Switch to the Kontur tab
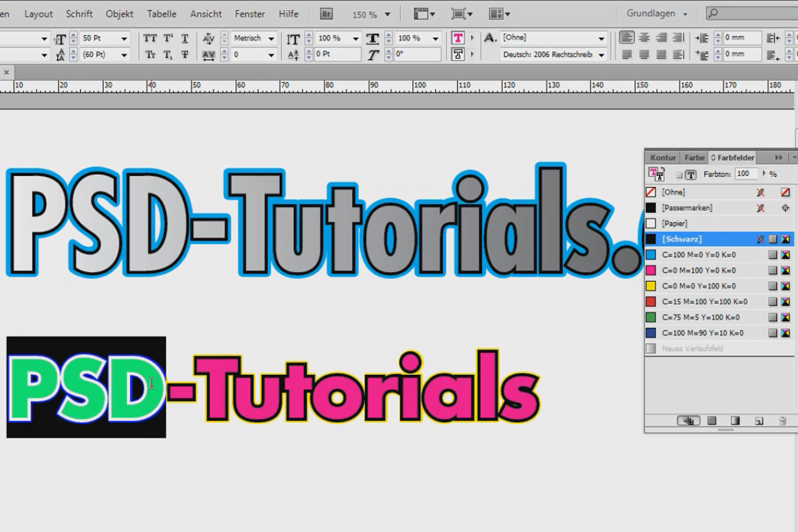This screenshot has width=798, height=532. [662, 158]
